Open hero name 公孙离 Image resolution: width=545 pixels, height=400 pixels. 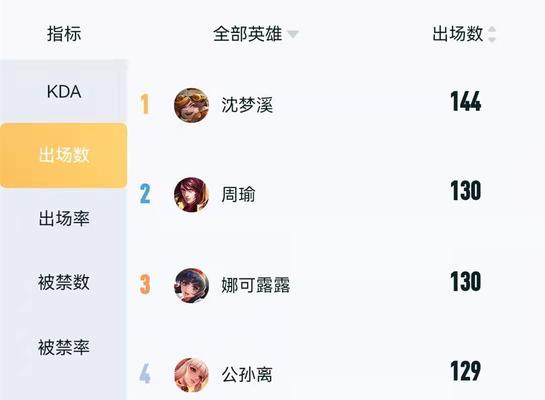[247, 375]
